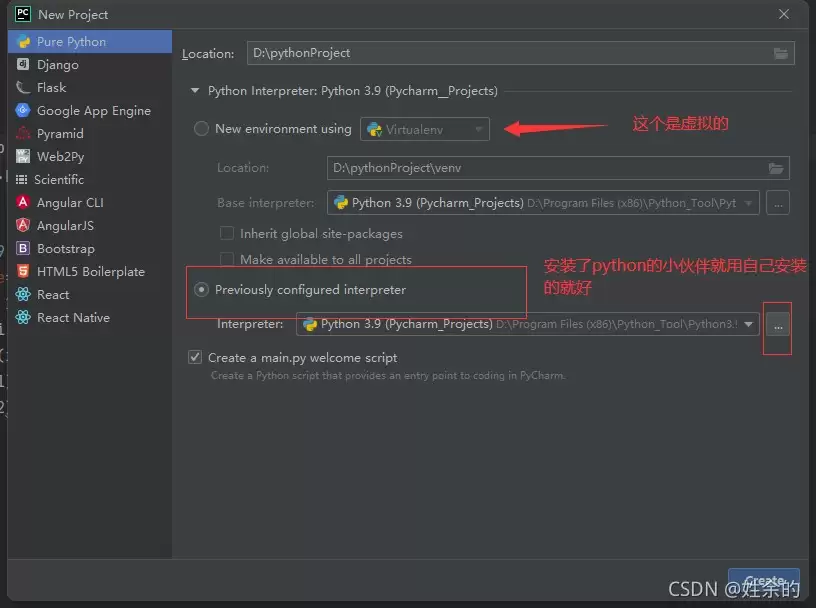Click the Django project icon
Image resolution: width=816 pixels, height=608 pixels.
[23, 64]
